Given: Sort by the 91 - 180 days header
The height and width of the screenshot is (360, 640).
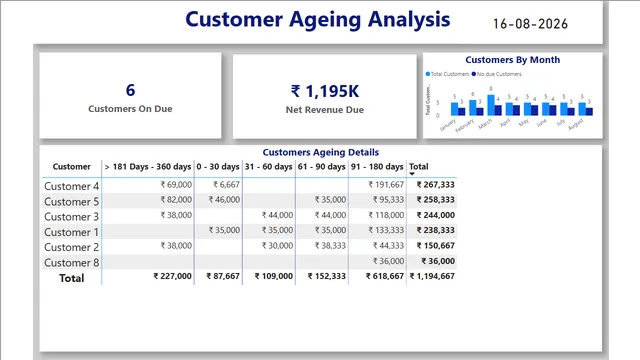Looking at the screenshot, I should click(377, 167).
